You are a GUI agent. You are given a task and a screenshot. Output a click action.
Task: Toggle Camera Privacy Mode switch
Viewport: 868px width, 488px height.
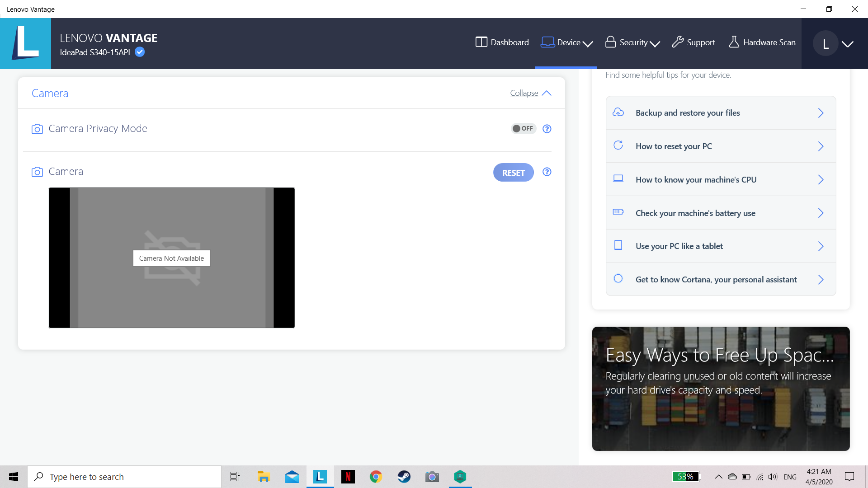523,129
